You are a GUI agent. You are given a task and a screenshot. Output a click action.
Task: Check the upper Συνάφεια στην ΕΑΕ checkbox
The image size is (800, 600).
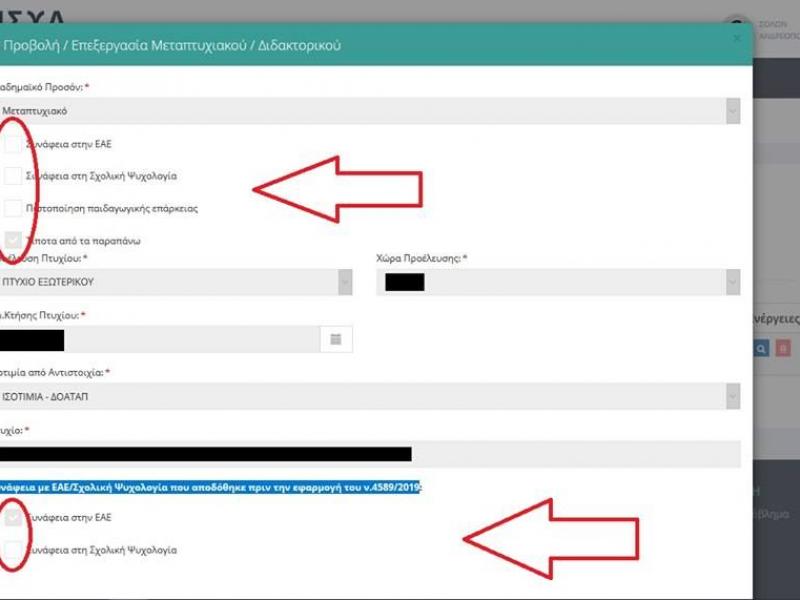pos(12,144)
